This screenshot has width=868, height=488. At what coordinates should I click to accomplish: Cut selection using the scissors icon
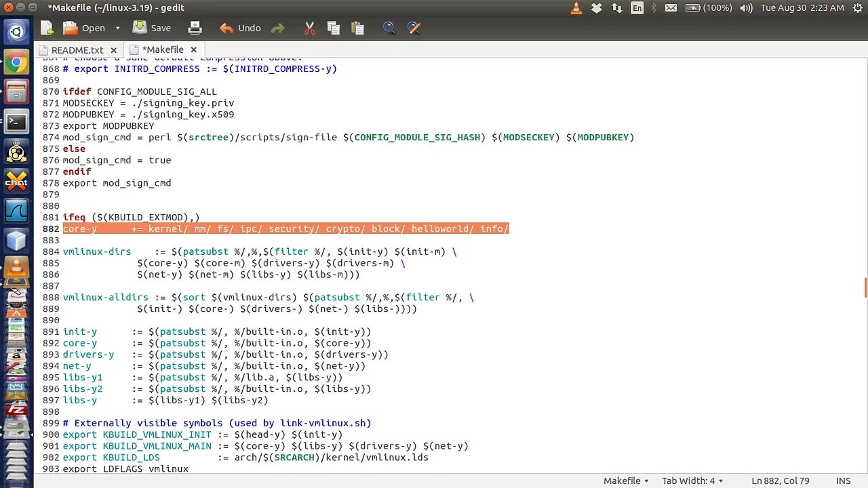(309, 28)
